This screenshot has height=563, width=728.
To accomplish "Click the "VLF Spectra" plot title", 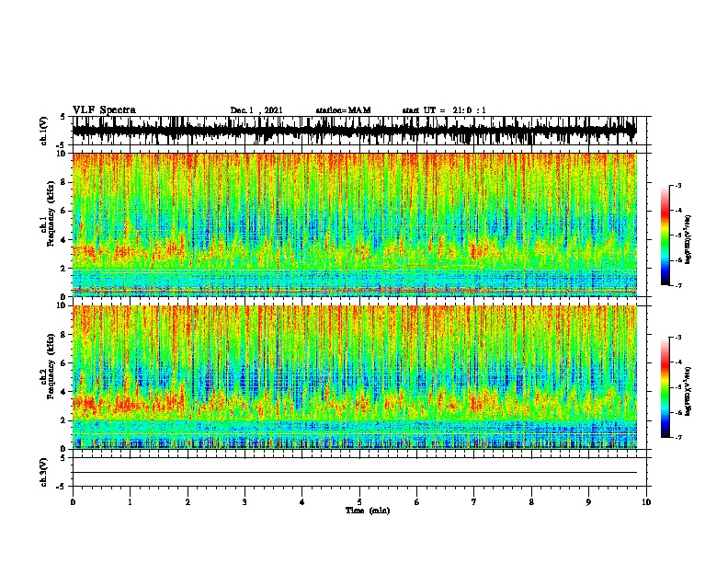I will (x=104, y=110).
